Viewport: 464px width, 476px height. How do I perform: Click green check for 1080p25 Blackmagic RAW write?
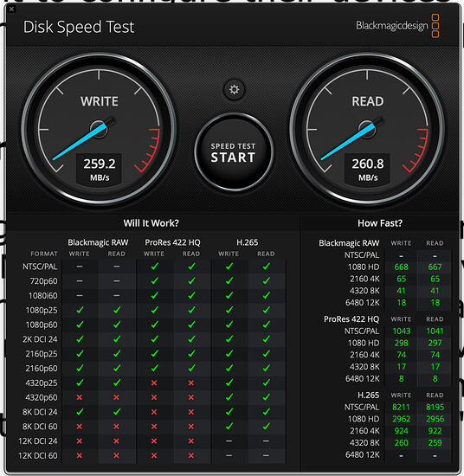tap(80, 310)
